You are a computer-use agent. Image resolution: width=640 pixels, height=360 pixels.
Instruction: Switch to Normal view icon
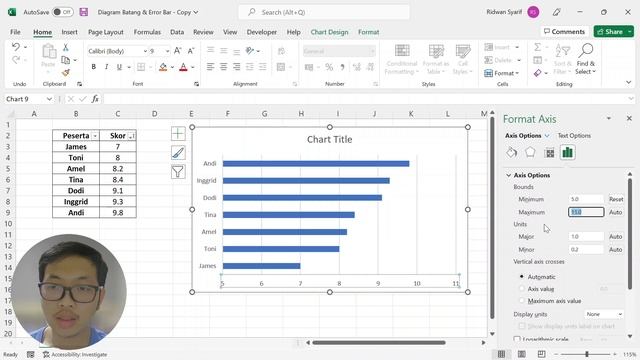(x=501, y=354)
